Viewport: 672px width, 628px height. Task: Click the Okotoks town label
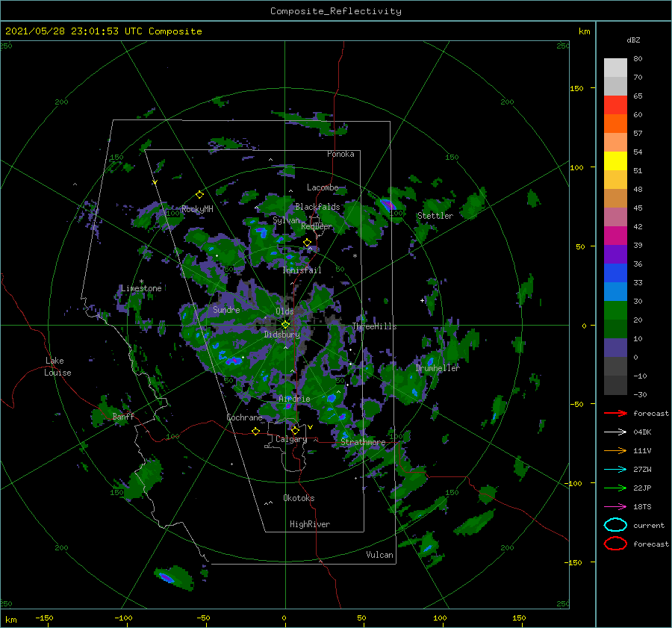(x=299, y=498)
